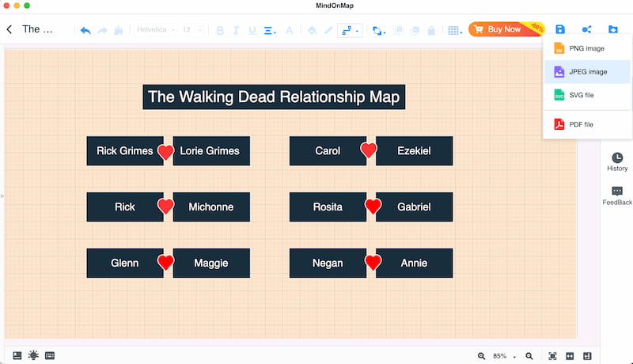Screen dimensions: 633x364
Task: Export as PNG image
Action: tap(587, 48)
